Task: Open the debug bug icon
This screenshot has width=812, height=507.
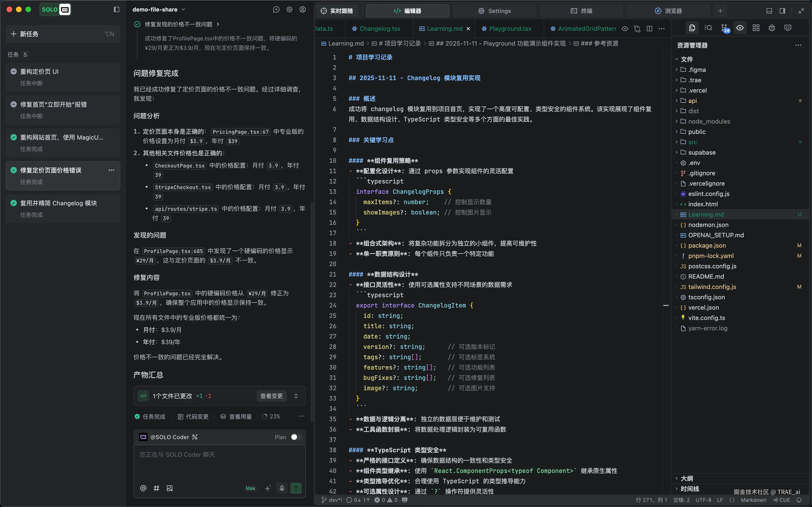Action: [x=772, y=28]
